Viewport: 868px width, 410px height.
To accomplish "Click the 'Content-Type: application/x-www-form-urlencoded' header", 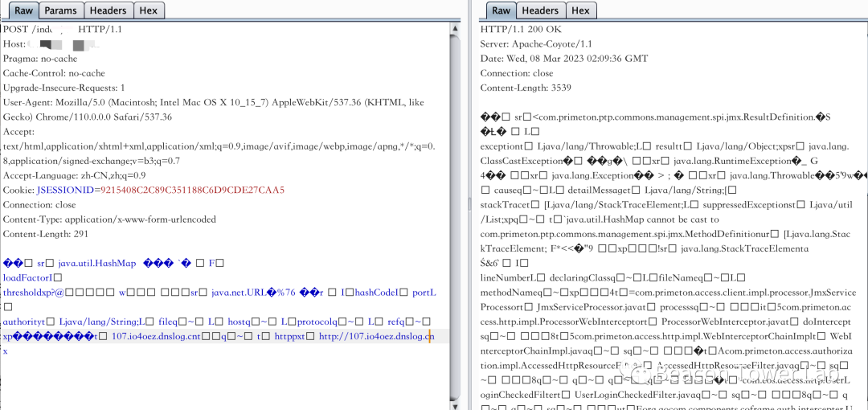I will click(109, 219).
